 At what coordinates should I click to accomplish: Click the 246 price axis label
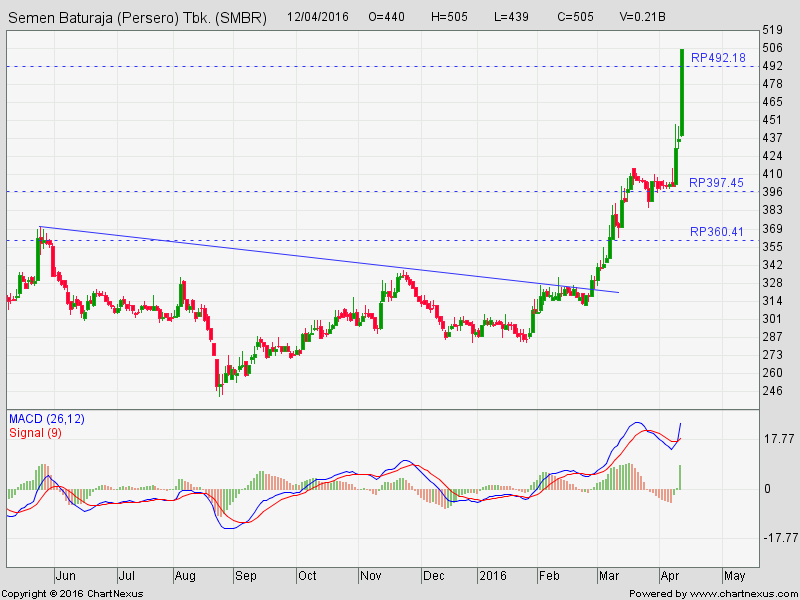772,391
